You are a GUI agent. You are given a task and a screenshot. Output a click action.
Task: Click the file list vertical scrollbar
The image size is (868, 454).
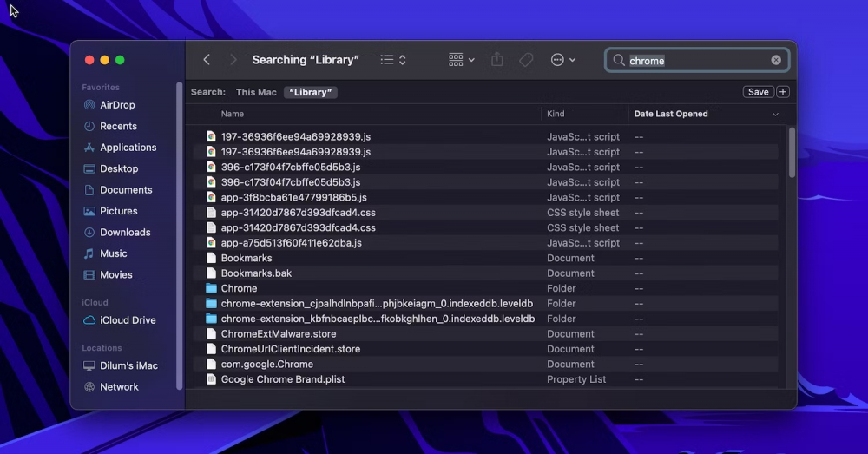[x=792, y=154]
